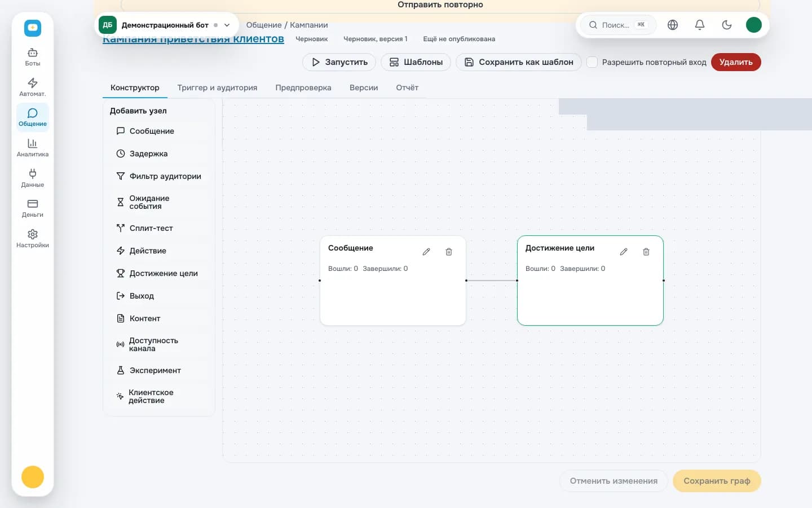Open Аналитика in the sidebar

click(33, 148)
